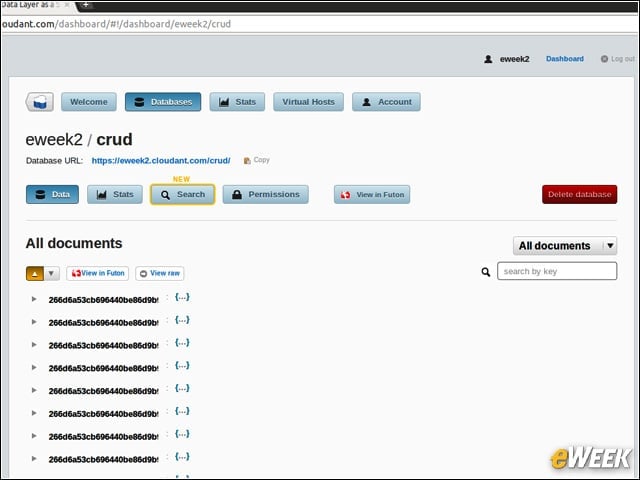Select the new Search button
The image size is (640, 480).
tap(182, 195)
